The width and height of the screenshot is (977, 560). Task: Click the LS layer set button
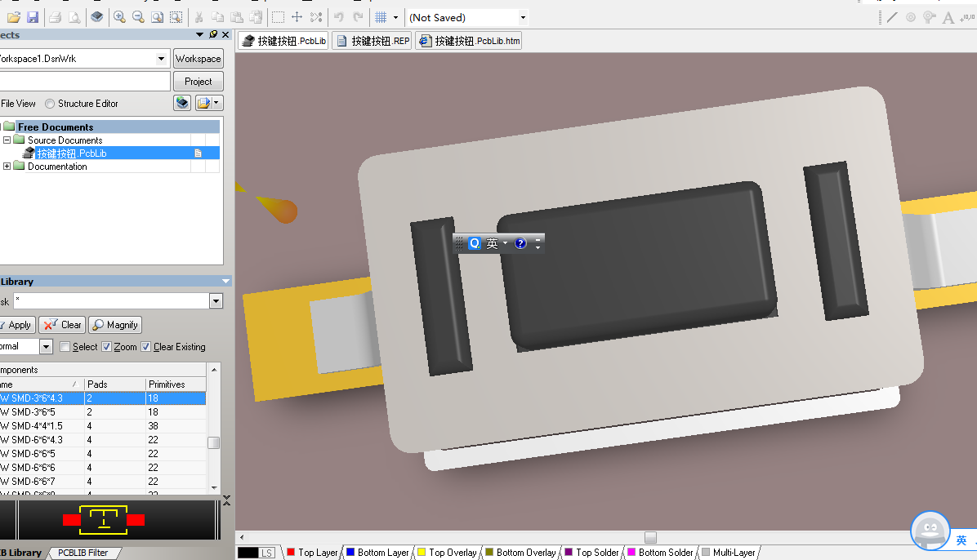266,553
